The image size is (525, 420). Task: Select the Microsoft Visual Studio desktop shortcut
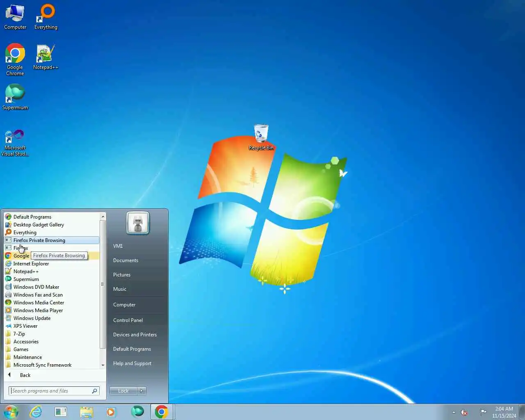click(x=15, y=143)
